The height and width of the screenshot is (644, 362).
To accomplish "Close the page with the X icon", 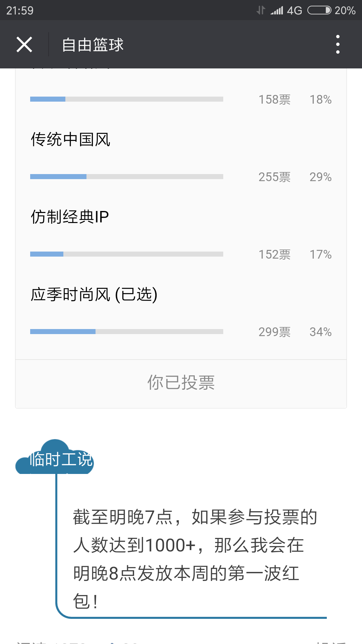I will click(x=24, y=45).
